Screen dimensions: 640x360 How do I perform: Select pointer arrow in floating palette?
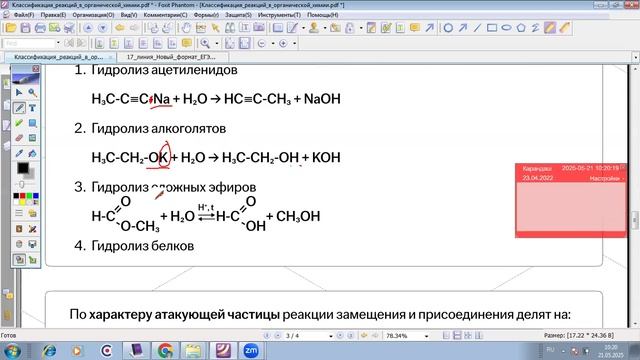click(x=19, y=93)
